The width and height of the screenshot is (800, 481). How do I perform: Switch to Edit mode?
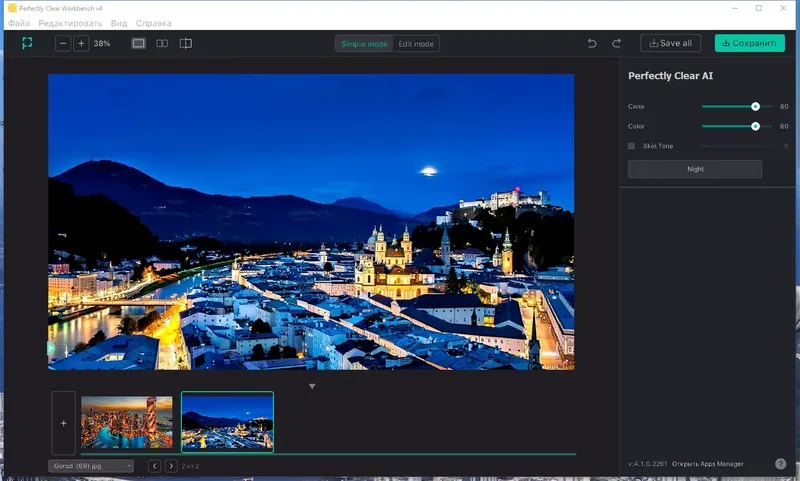(x=416, y=44)
